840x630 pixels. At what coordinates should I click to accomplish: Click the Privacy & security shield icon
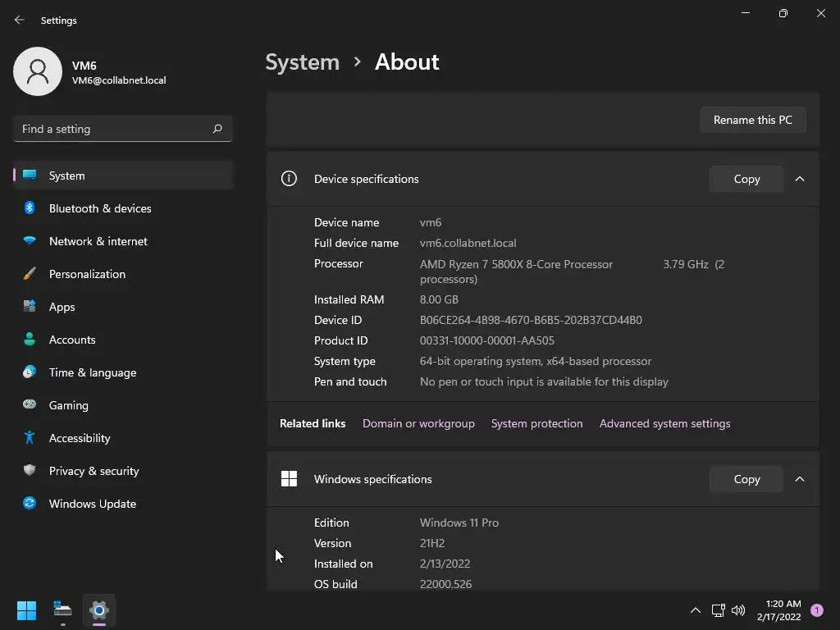tap(30, 471)
